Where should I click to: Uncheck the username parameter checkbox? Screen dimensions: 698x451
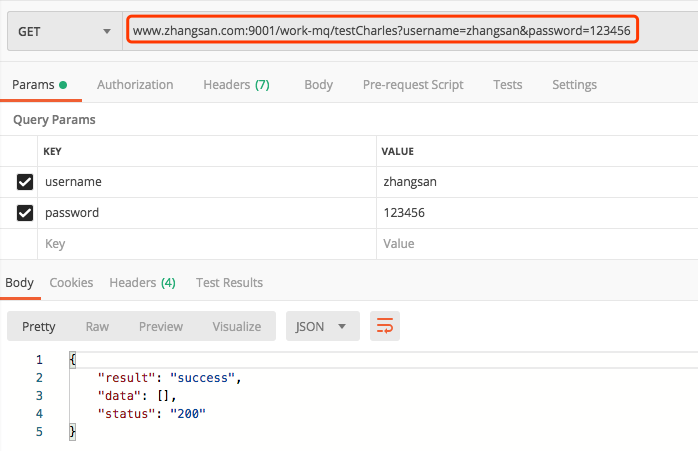[25, 182]
